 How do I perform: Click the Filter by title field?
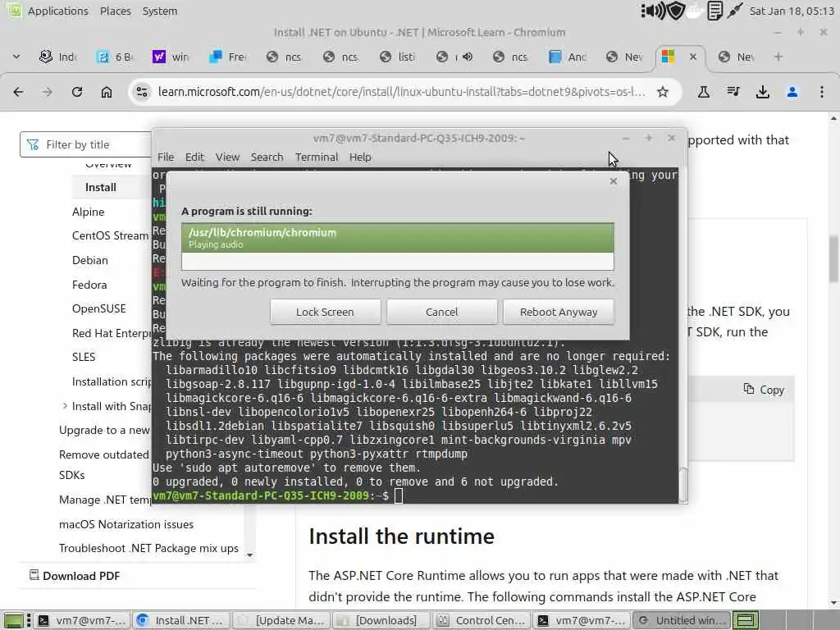coord(85,144)
